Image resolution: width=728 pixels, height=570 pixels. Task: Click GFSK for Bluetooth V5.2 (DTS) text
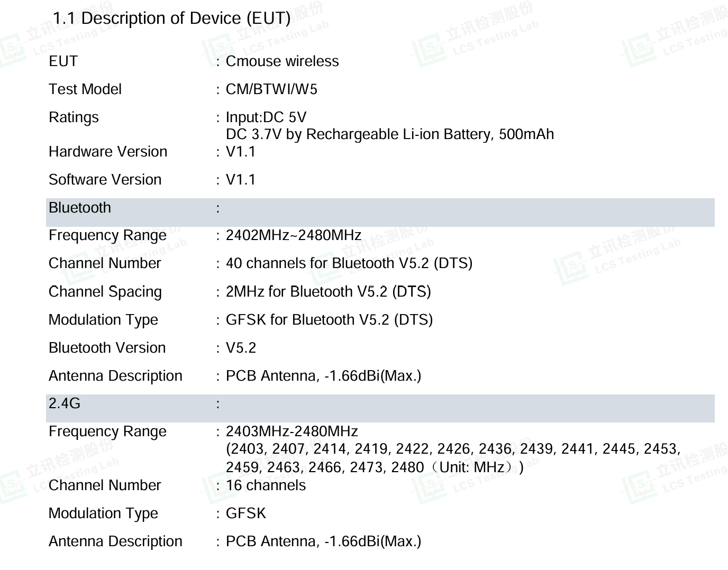tap(329, 320)
